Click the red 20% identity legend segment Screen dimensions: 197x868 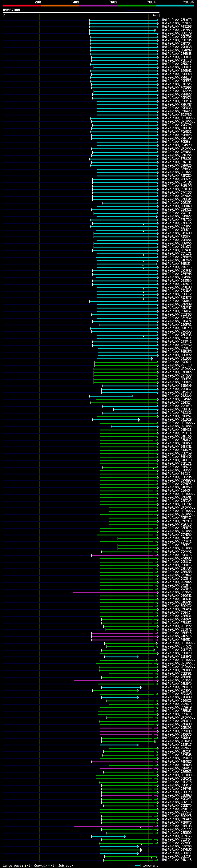[x=22, y=6]
